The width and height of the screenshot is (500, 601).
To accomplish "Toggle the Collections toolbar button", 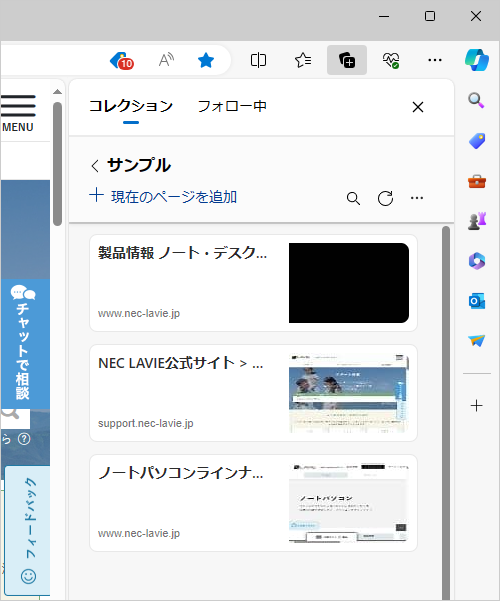I will [347, 60].
